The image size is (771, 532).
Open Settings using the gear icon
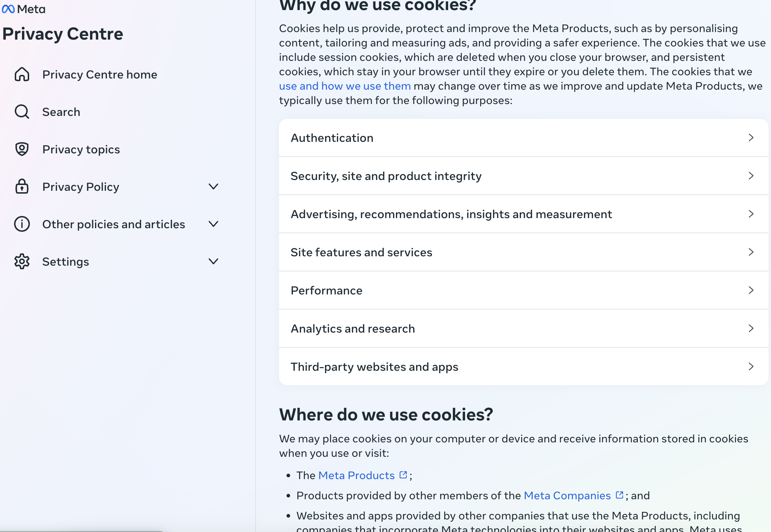22,261
